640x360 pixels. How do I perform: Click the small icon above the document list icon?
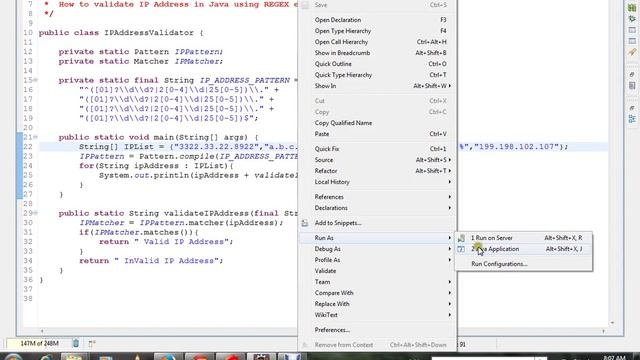pos(632,75)
